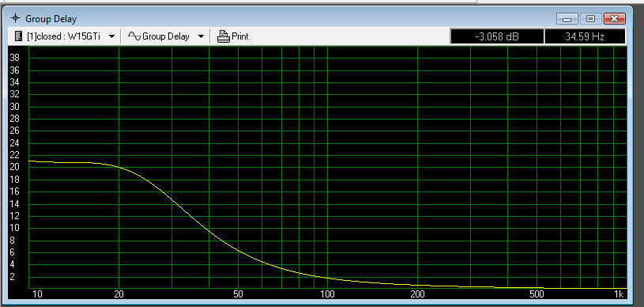Click the Group Delay window title icon
644x307 pixels.
coord(16,18)
